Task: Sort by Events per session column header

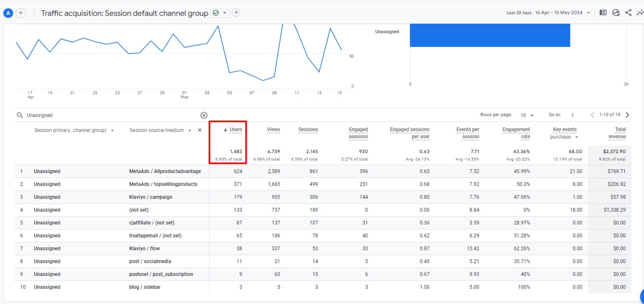Action: tap(468, 133)
